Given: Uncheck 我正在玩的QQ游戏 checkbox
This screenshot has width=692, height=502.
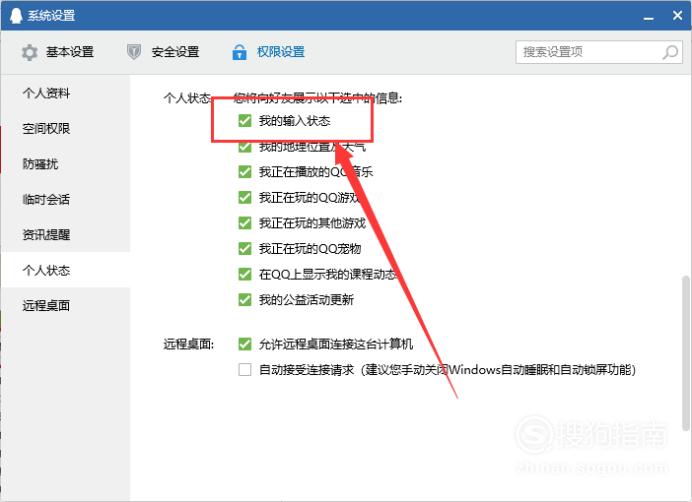Looking at the screenshot, I should point(244,197).
